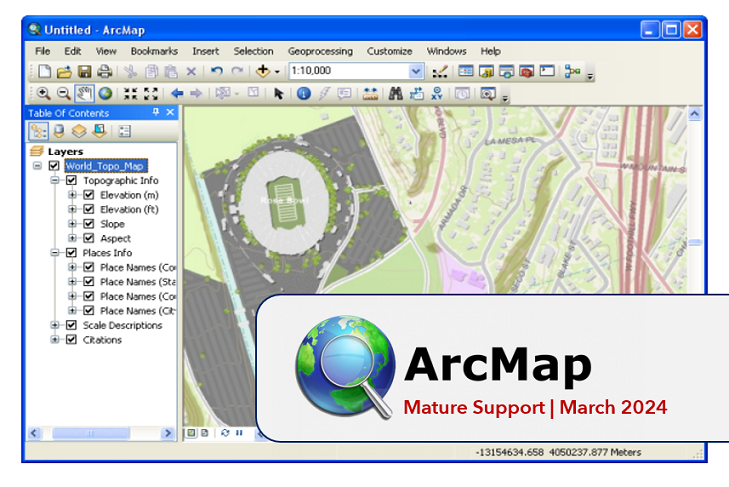Open the Find binoculars tool

pos(395,93)
